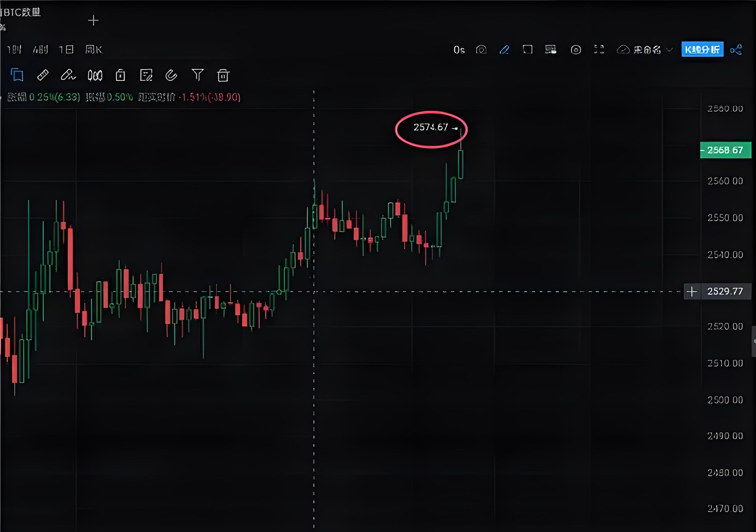Click the plus button on crosshair price
The image size is (756, 532).
coord(692,291)
